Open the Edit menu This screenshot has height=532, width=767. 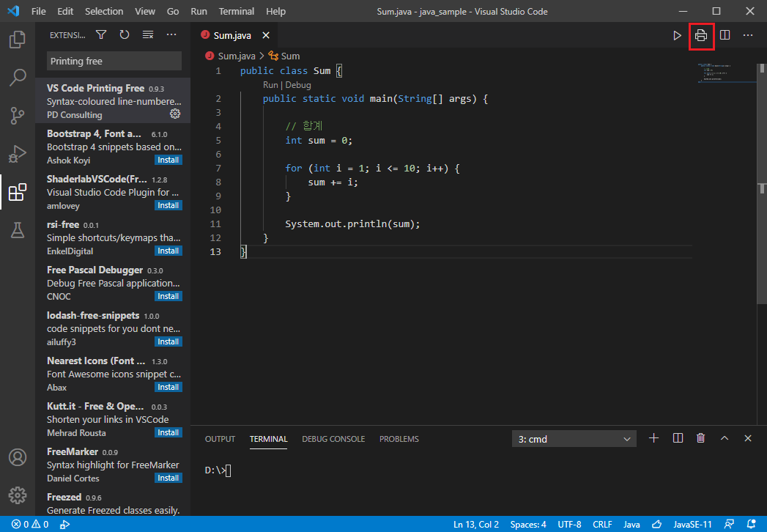65,11
